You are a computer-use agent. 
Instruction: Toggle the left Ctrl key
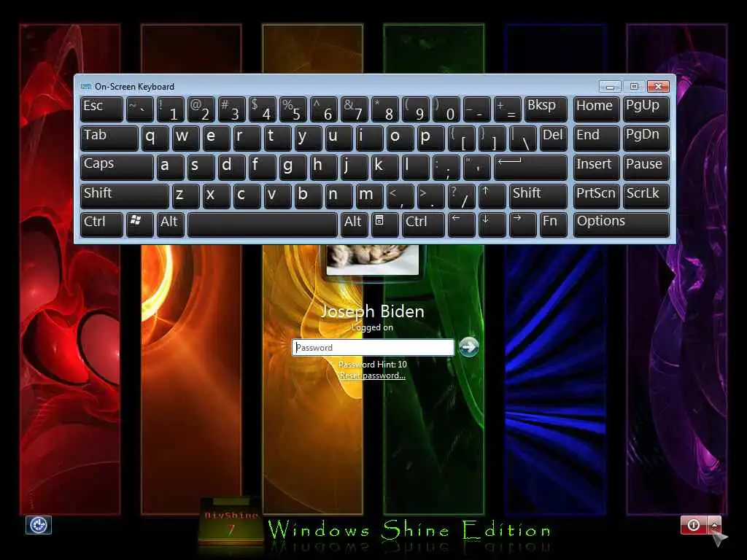(101, 225)
